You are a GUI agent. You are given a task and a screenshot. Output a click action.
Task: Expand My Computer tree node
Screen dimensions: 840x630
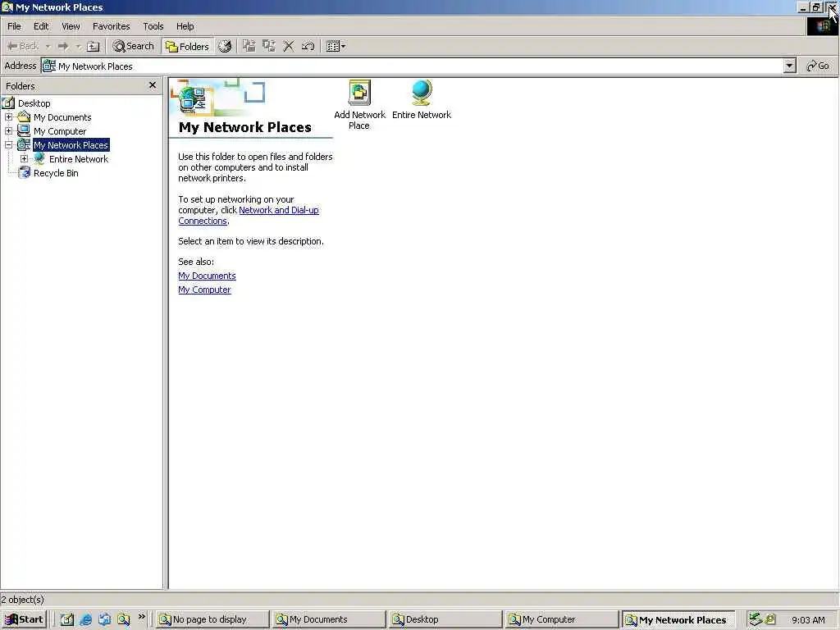point(8,130)
